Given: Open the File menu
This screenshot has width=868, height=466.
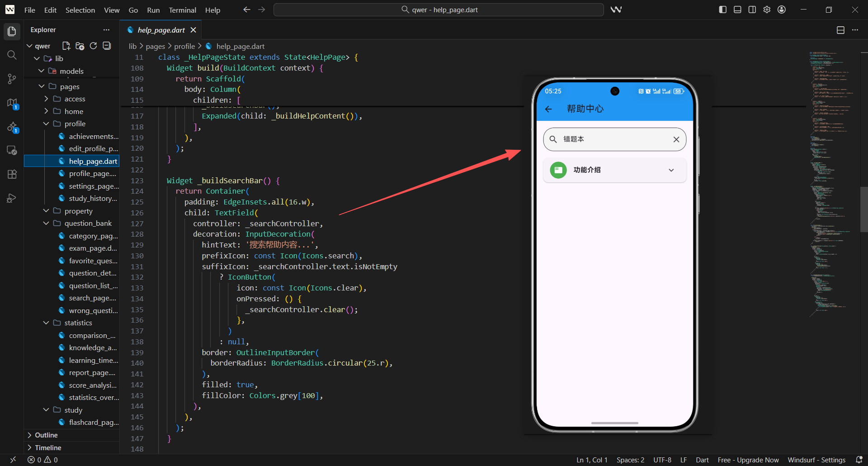Looking at the screenshot, I should [x=30, y=10].
